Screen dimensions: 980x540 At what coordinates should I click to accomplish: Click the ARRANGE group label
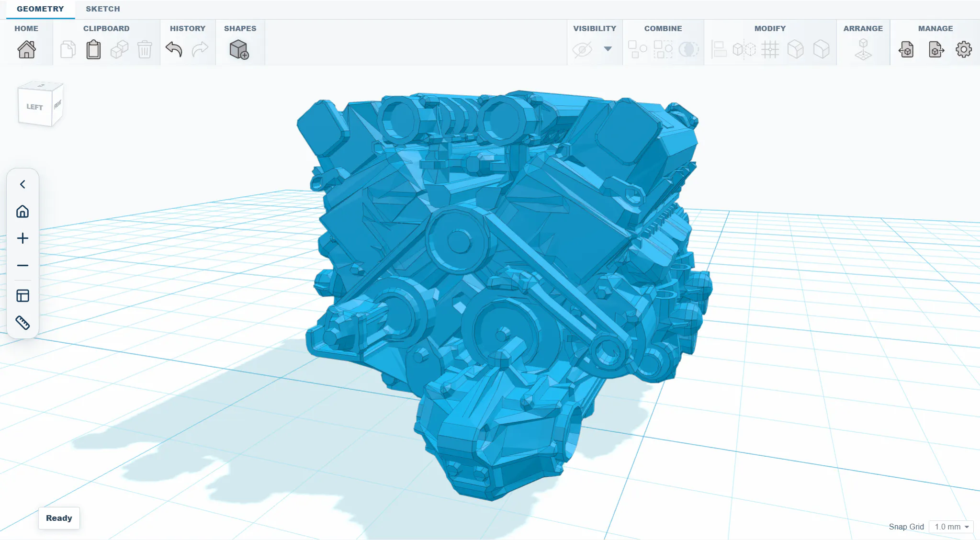point(863,28)
